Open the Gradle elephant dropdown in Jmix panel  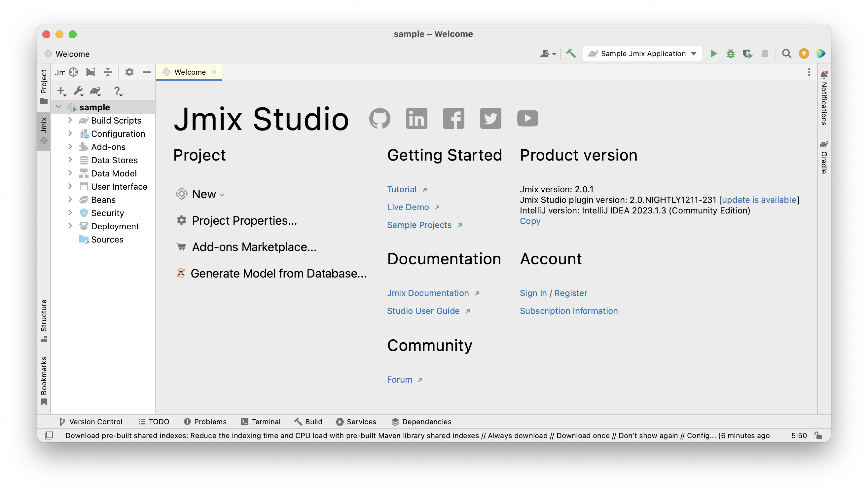point(95,91)
